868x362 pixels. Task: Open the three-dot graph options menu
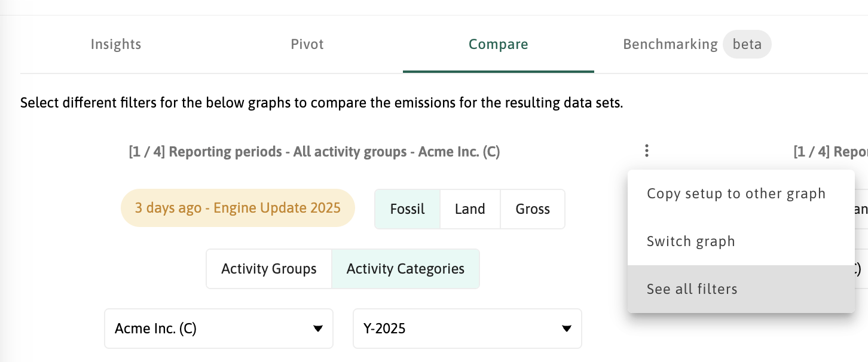click(646, 151)
